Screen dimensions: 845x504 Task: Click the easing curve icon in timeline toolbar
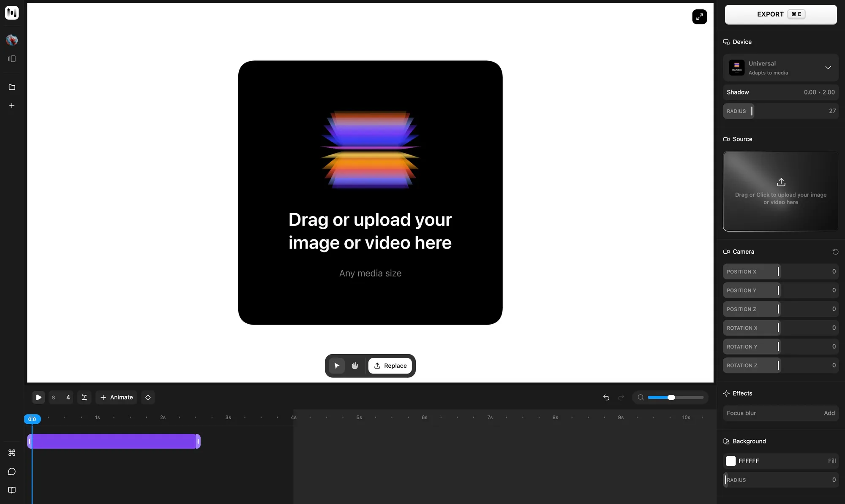pos(84,397)
